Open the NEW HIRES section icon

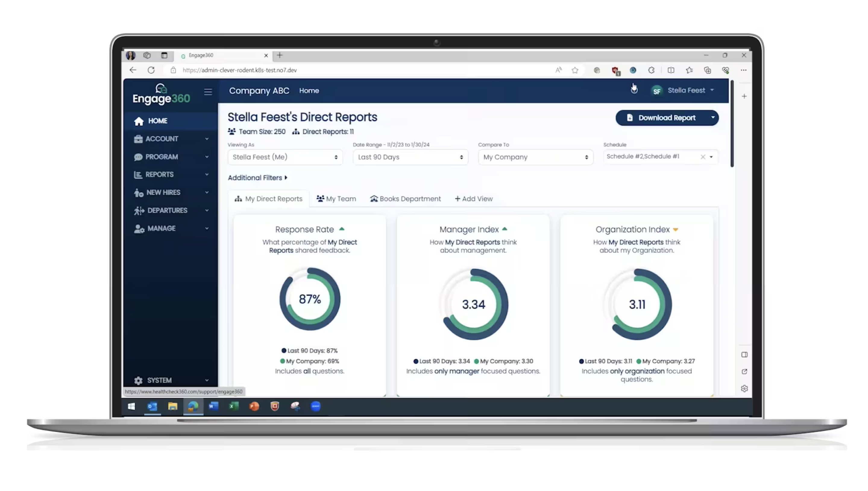[x=138, y=192]
